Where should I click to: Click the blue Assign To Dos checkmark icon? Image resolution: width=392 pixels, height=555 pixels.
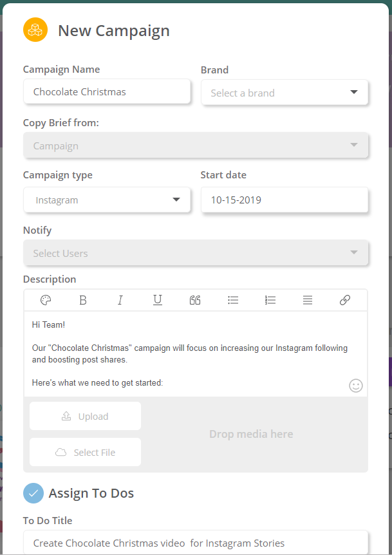(x=33, y=493)
